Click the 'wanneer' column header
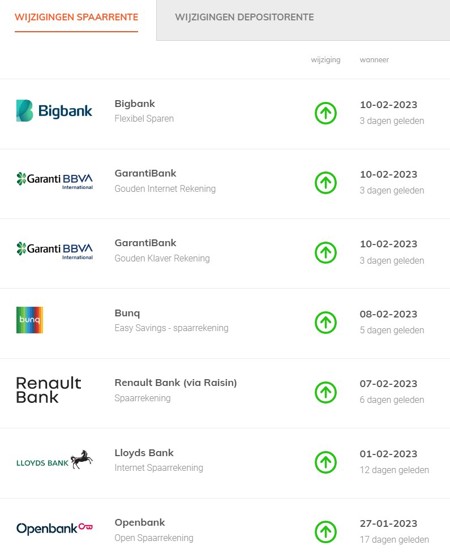 point(374,60)
